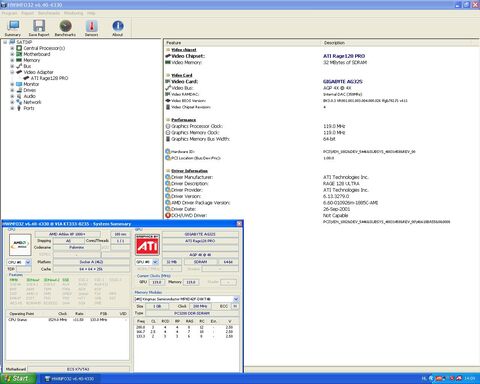Click the 'PC3200 DDR SDRAM' type field
480x384 pixels.
[192, 313]
